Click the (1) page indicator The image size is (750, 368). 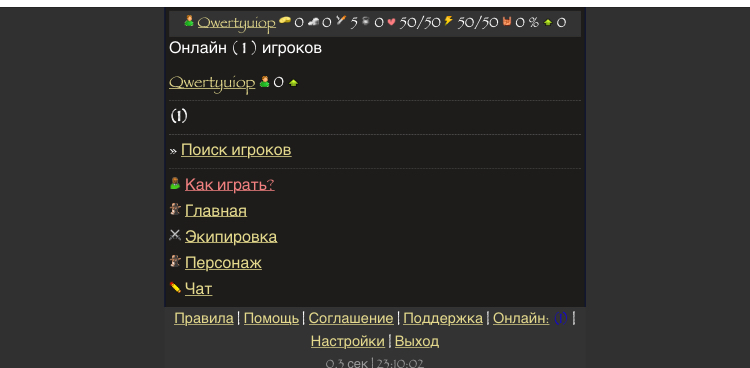click(x=179, y=116)
